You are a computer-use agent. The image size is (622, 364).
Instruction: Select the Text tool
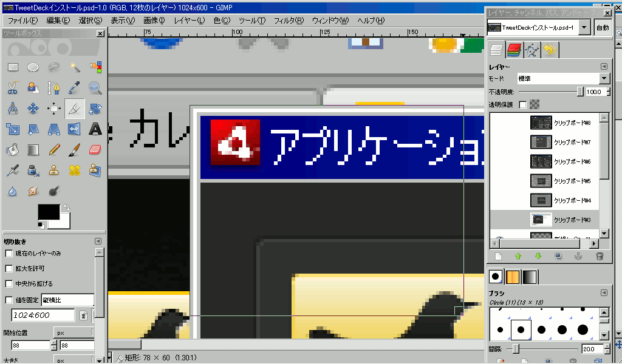coord(95,129)
